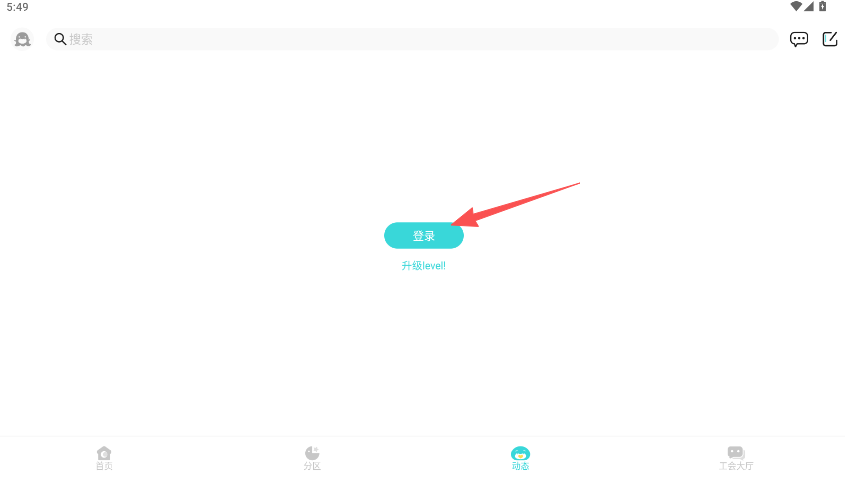The width and height of the screenshot is (845, 484).
Task: Tap the pie-shaped 分区 icon
Action: tap(312, 453)
